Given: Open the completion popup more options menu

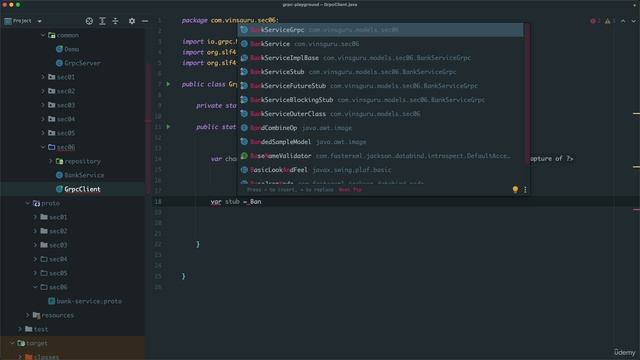Looking at the screenshot, I should pyautogui.click(x=525, y=189).
